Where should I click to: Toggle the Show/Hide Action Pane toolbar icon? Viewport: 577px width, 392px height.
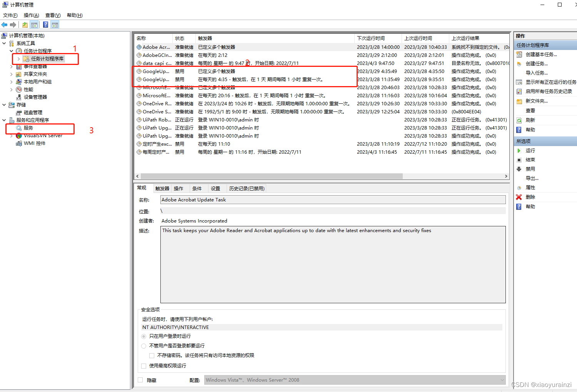(x=55, y=25)
